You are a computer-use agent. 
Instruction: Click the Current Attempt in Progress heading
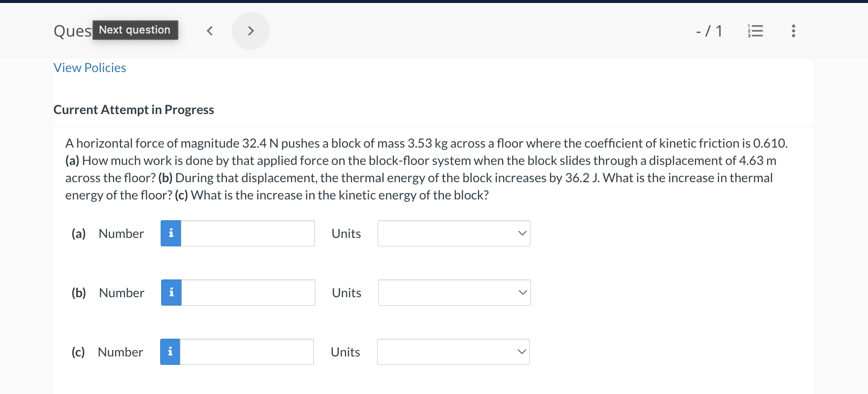coord(133,110)
